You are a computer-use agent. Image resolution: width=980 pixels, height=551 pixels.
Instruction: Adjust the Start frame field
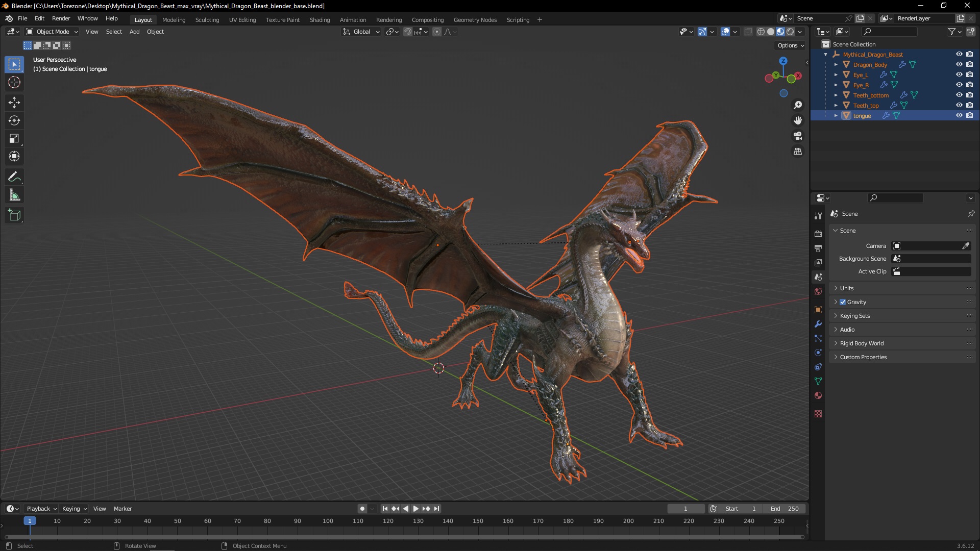point(740,509)
